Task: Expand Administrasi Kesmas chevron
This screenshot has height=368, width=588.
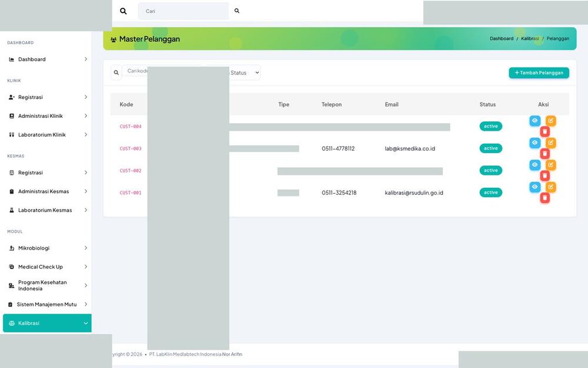Action: click(x=86, y=191)
